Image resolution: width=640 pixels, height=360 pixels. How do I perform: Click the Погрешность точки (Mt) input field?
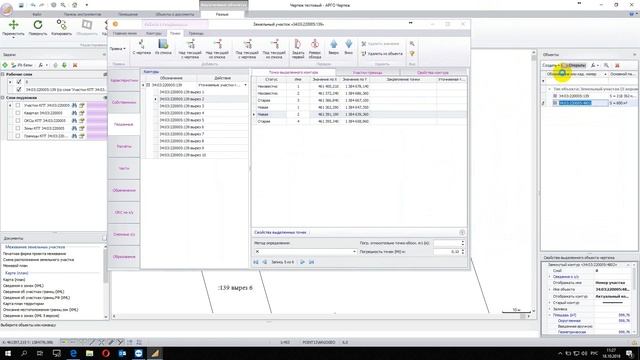point(447,252)
